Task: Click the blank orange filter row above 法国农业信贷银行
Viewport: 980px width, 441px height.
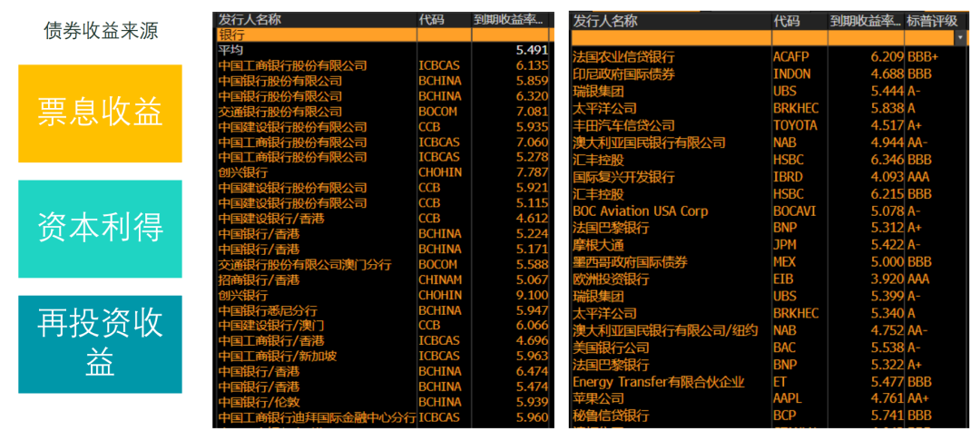Action: click(x=671, y=38)
